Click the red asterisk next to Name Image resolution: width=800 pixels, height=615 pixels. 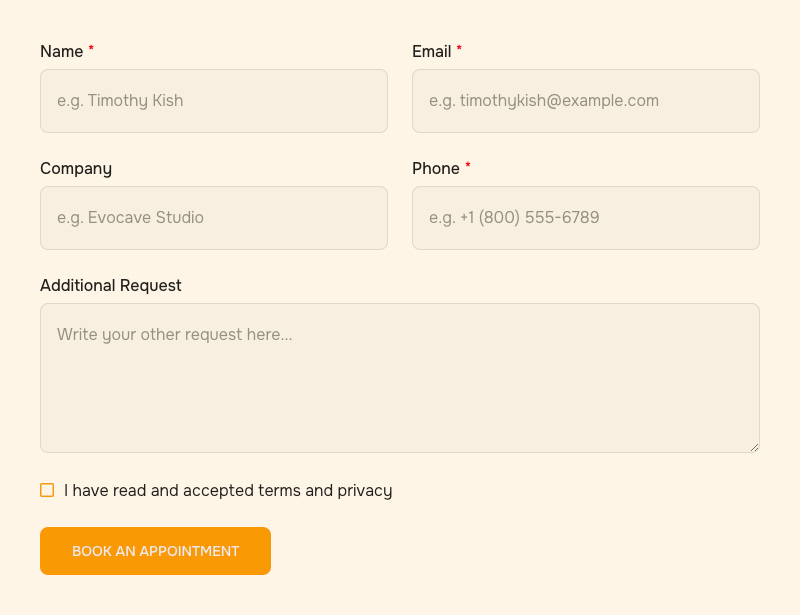(90, 48)
